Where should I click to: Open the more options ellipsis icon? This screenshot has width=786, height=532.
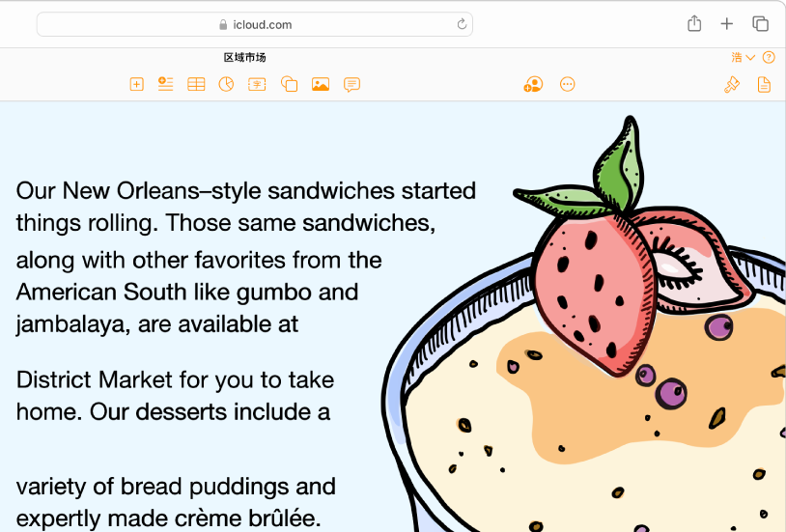coord(567,84)
